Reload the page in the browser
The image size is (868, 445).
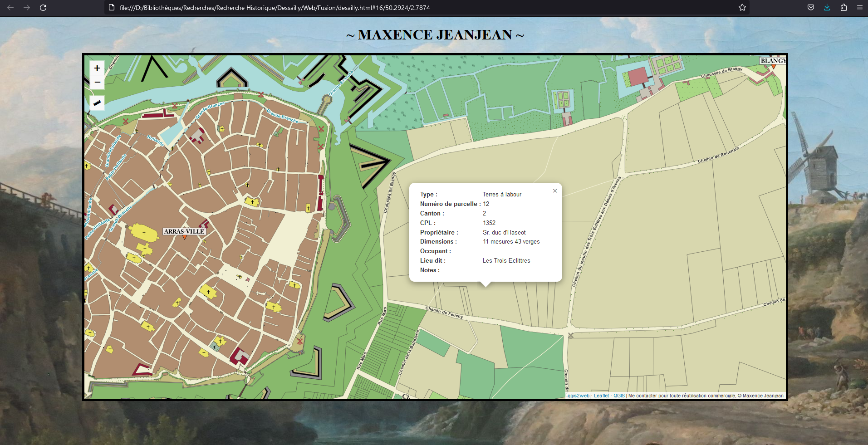(43, 8)
